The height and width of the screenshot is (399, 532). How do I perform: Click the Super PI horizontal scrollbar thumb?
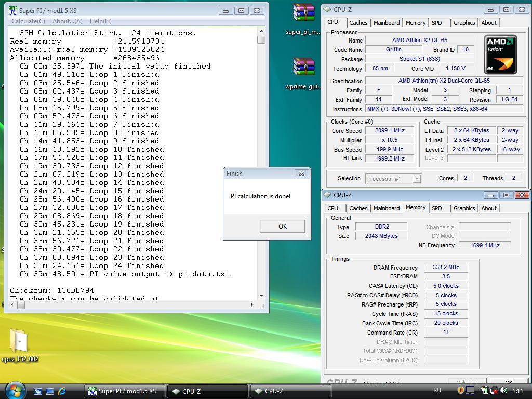(x=21, y=304)
